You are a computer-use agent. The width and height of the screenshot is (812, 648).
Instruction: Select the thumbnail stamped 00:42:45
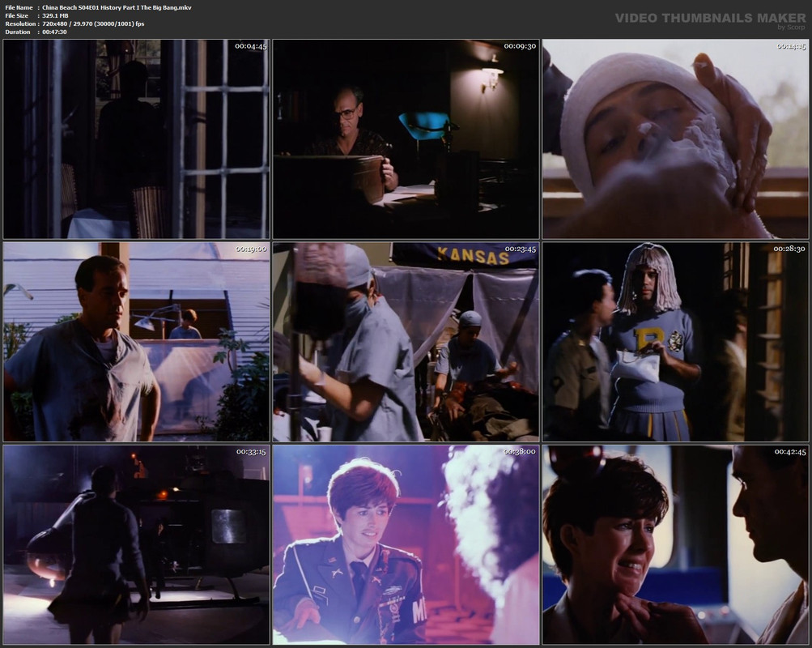[x=675, y=545]
